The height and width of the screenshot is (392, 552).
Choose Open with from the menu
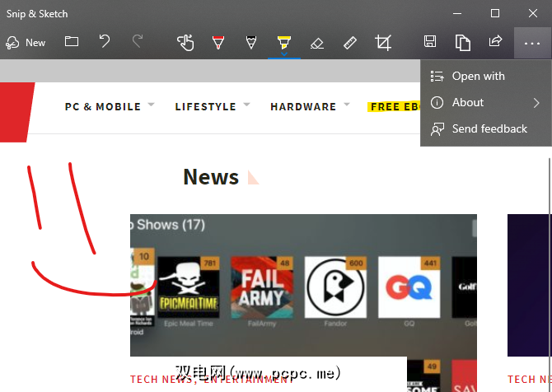[486, 76]
